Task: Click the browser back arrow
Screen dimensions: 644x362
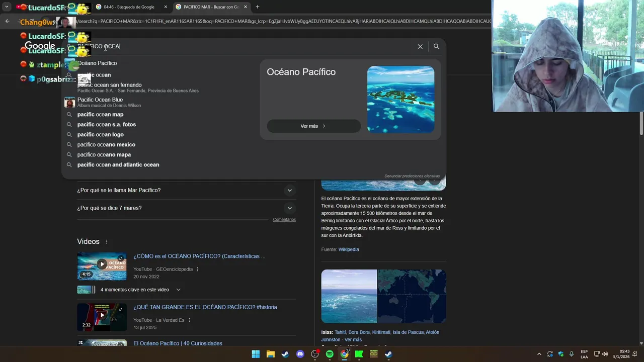Action: tap(7, 21)
